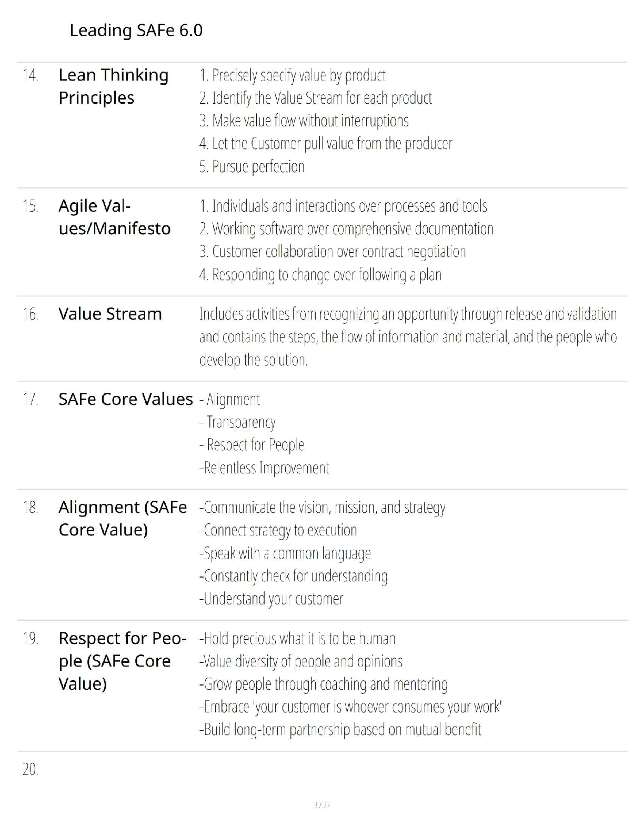The height and width of the screenshot is (834, 644).
Task: Click the 'Respect for People' term heading
Action: click(x=122, y=661)
